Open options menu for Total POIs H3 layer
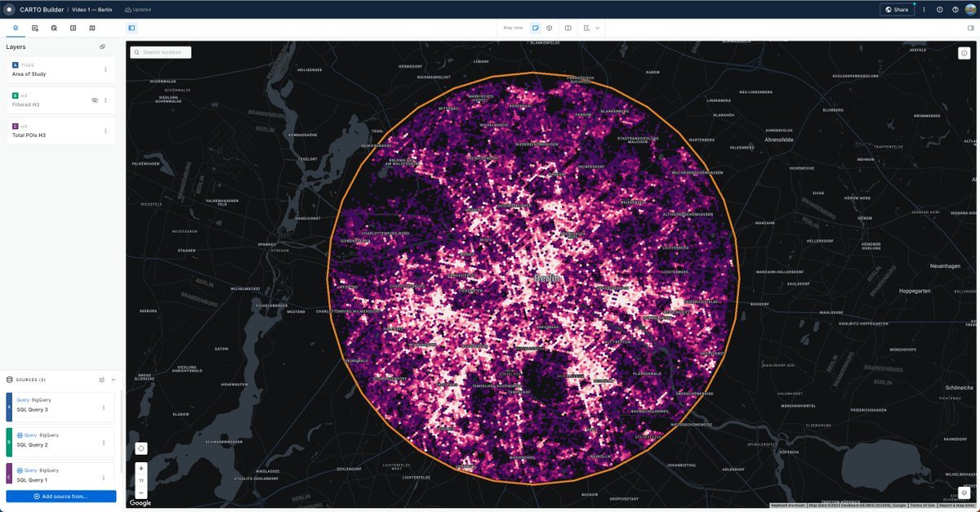 (x=105, y=131)
